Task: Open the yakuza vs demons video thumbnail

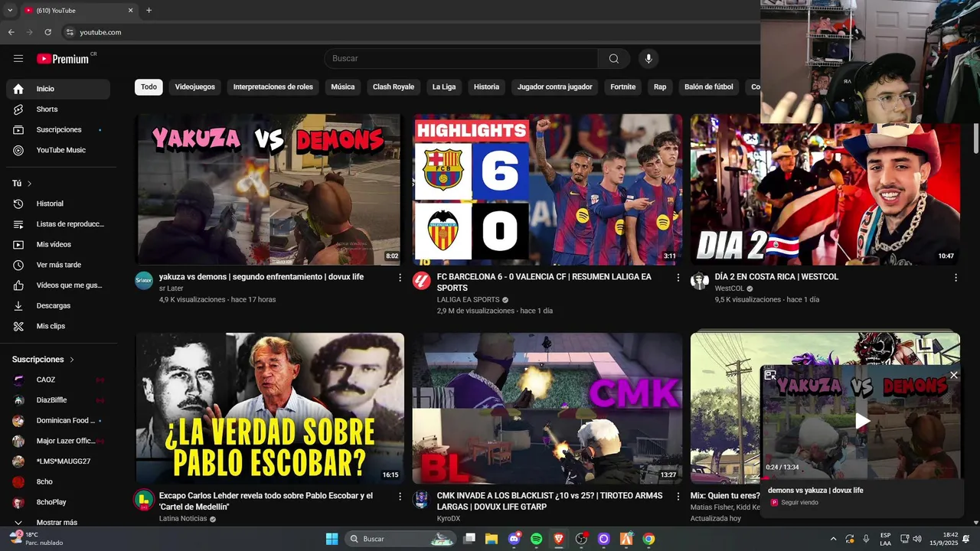Action: pos(268,190)
